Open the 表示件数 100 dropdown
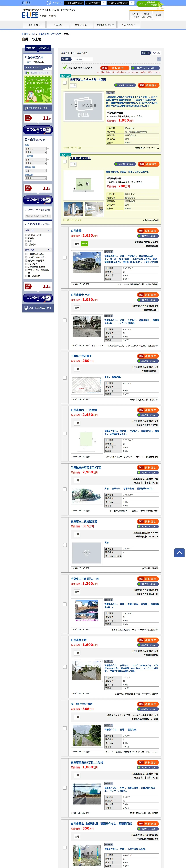This screenshot has width=186, height=868. (x=156, y=53)
